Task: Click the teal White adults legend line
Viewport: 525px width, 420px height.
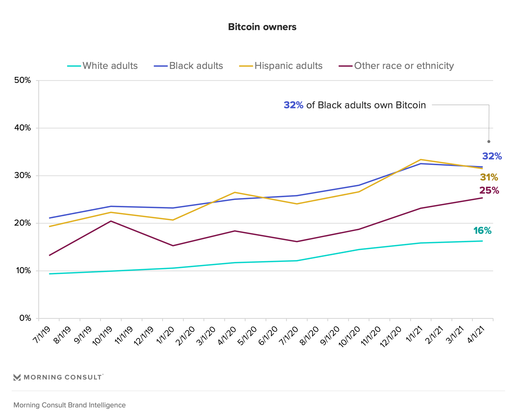Action: pyautogui.click(x=74, y=66)
